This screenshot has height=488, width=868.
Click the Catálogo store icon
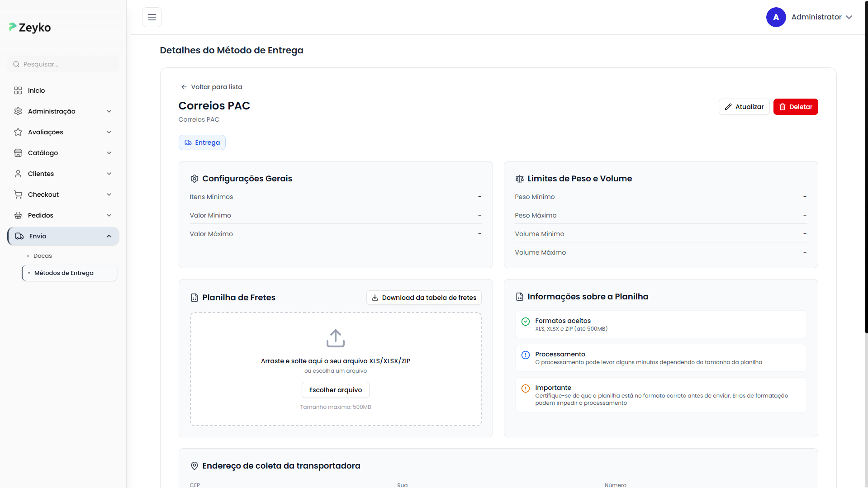(18, 153)
